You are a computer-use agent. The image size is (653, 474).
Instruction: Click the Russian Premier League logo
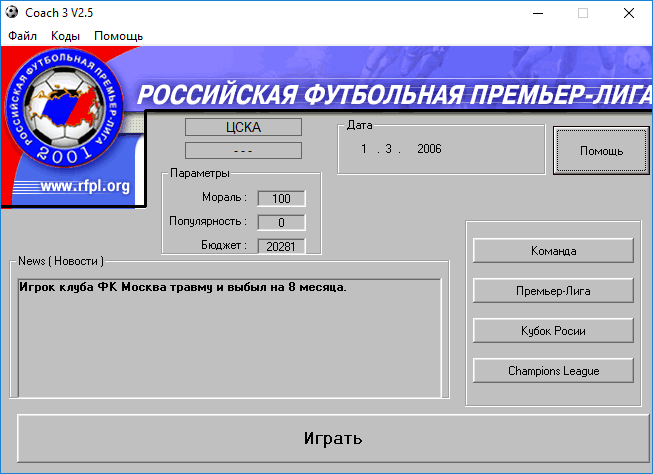pos(64,107)
